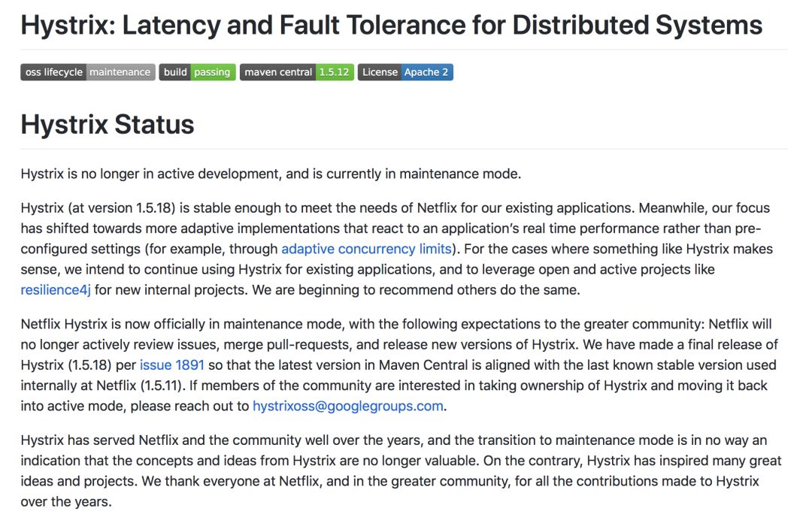The width and height of the screenshot is (812, 520).
Task: Click the hystrixoss@googlegroups.com email link
Action: (348, 407)
